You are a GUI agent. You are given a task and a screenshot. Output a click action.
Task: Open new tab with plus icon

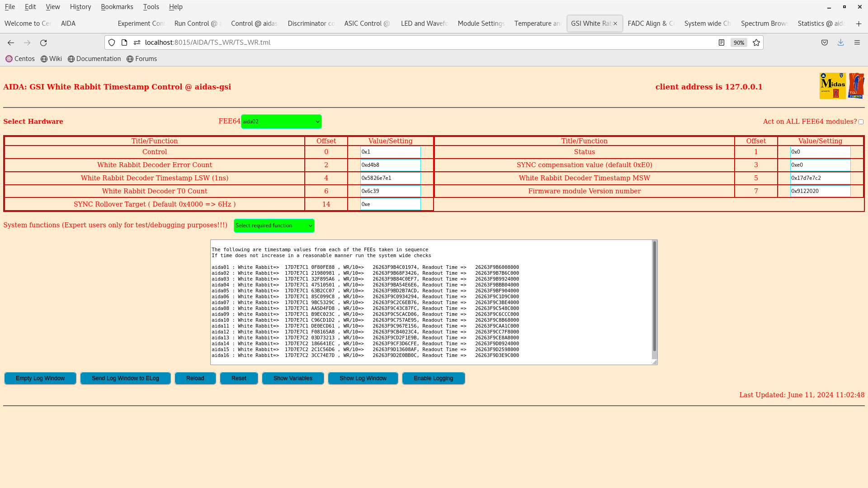859,23
